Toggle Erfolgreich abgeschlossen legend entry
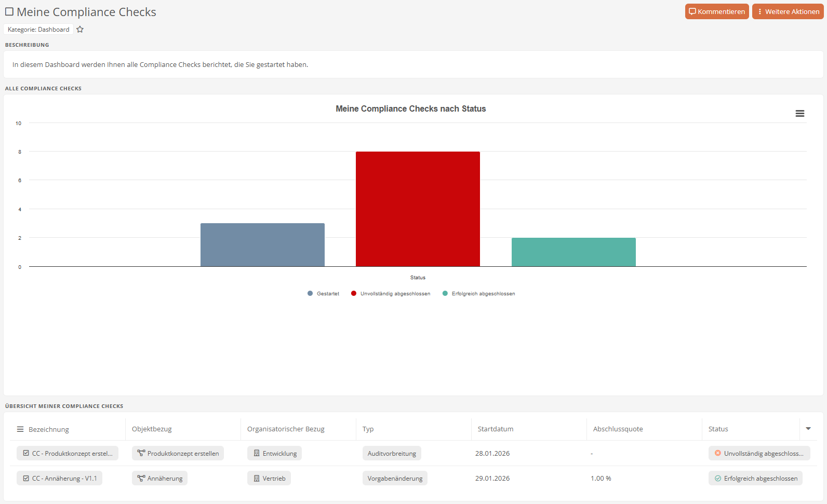The height and width of the screenshot is (504, 827). pyautogui.click(x=478, y=294)
